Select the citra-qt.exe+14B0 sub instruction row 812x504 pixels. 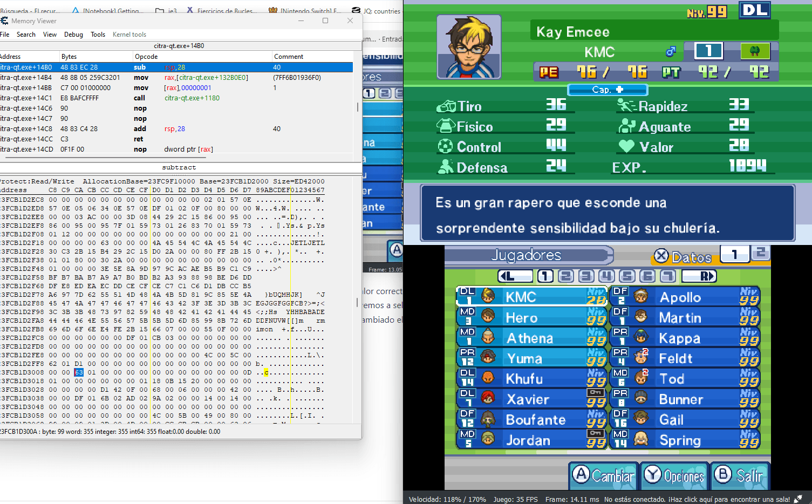click(x=176, y=67)
